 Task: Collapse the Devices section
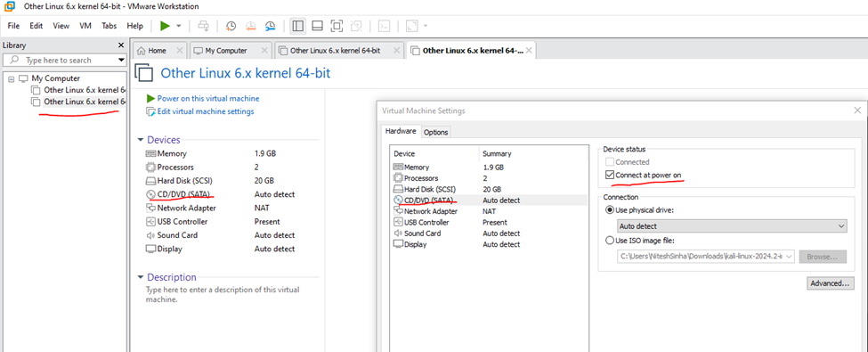click(141, 140)
